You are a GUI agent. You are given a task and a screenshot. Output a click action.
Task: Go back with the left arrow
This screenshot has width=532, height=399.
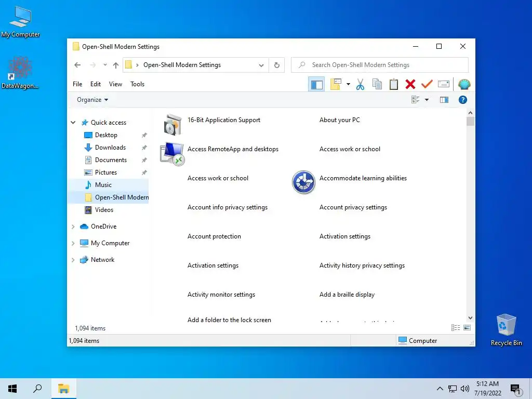77,65
